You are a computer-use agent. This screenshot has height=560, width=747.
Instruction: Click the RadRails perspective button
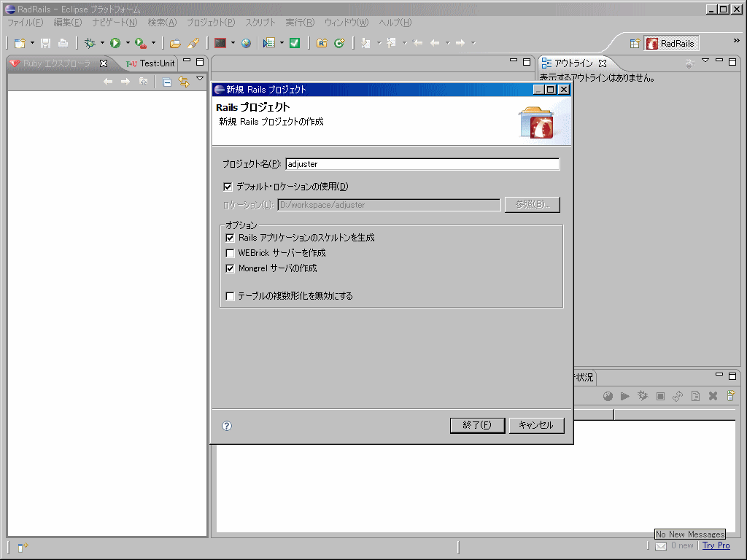pyautogui.click(x=671, y=43)
